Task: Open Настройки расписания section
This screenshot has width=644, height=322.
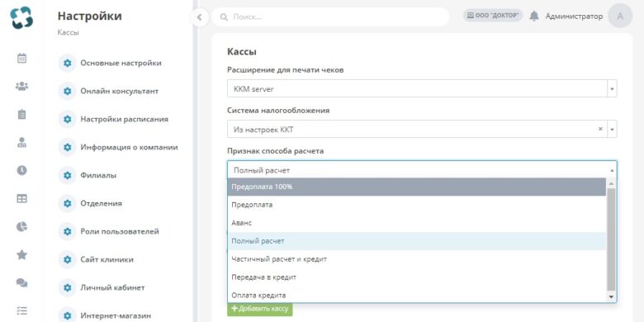Action: pyautogui.click(x=124, y=119)
